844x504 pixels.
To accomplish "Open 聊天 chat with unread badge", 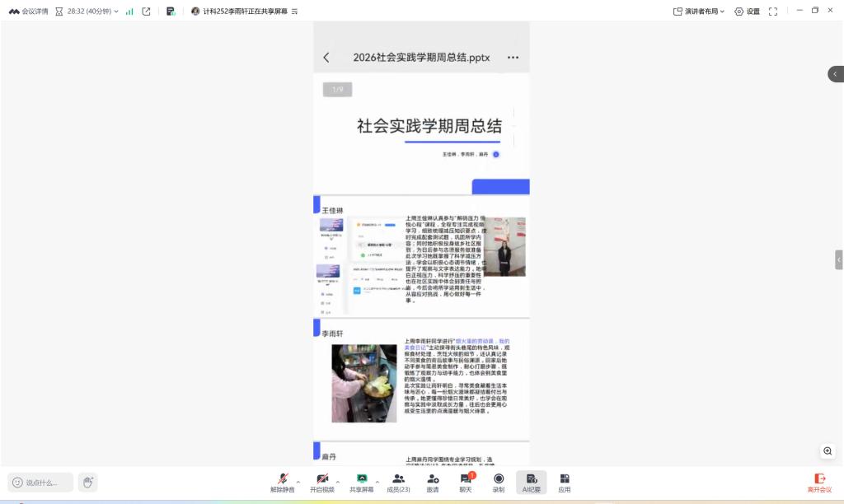I will click(x=466, y=482).
